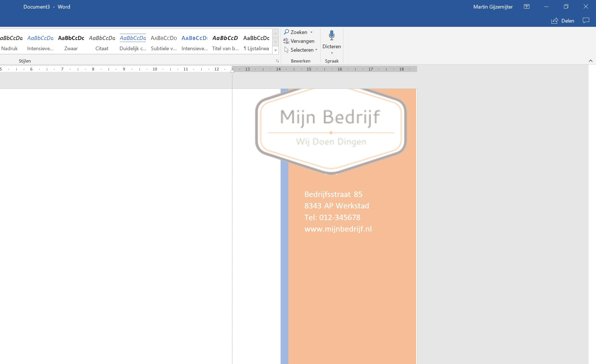Click the Selecteren cursor icon
Screen dimensions: 596x364
point(286,50)
